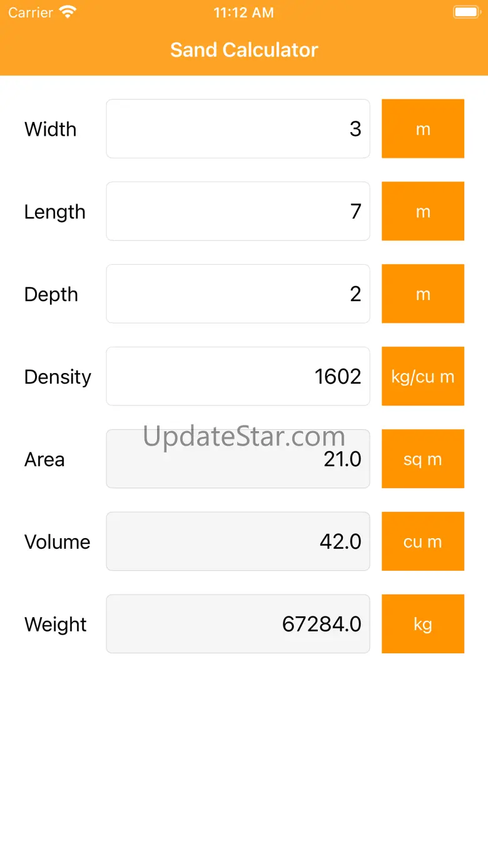The height and width of the screenshot is (868, 488).
Task: Tap the Weight result field
Action: 238,625
